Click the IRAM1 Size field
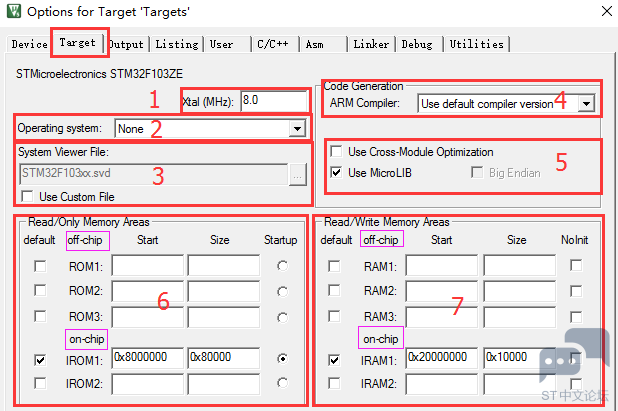The width and height of the screenshot is (618, 411). click(x=518, y=358)
